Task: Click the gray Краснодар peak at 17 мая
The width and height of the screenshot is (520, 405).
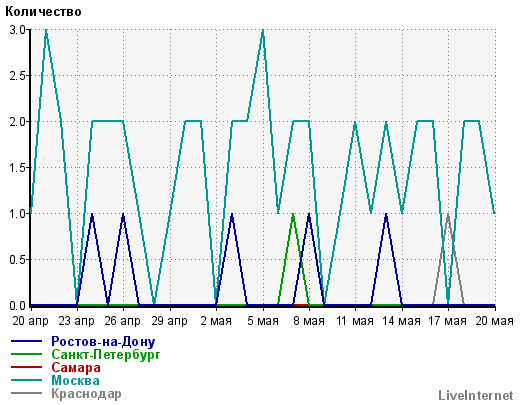Action: pos(448,215)
